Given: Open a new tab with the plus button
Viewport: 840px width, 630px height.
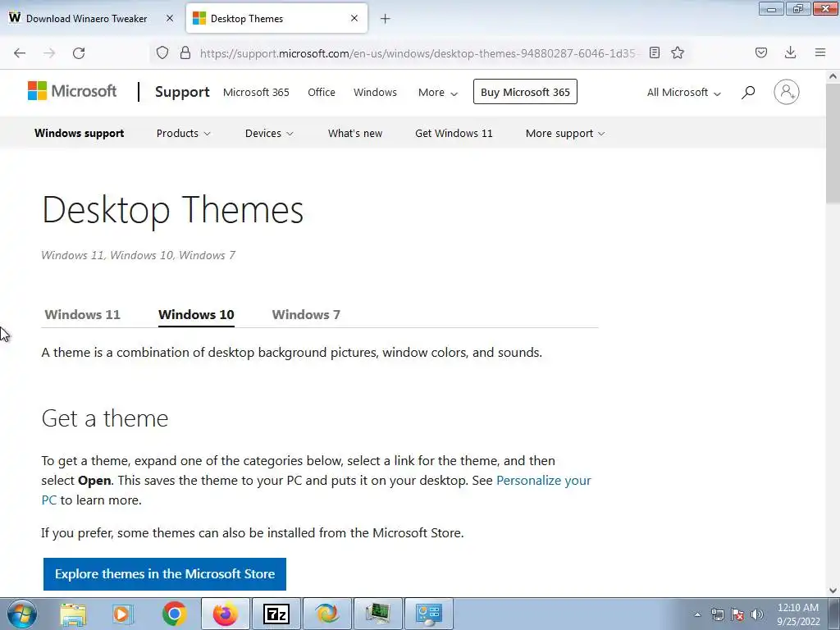Looking at the screenshot, I should click(386, 19).
